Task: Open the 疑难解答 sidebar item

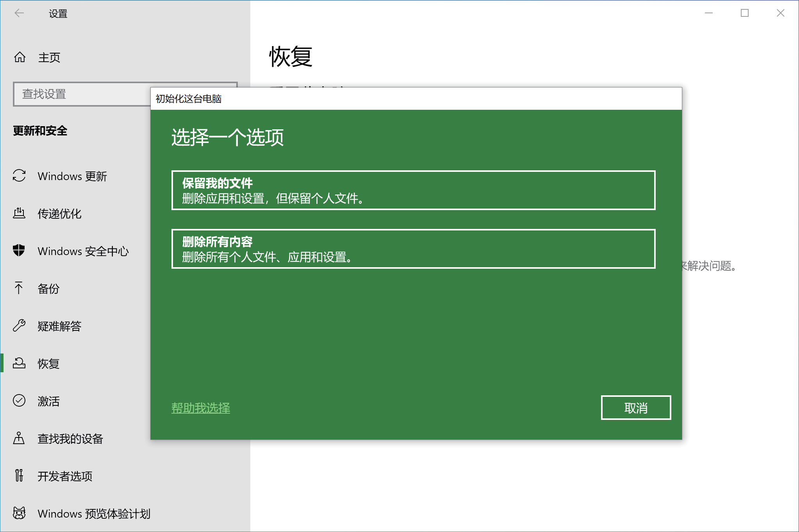Action: (x=59, y=326)
